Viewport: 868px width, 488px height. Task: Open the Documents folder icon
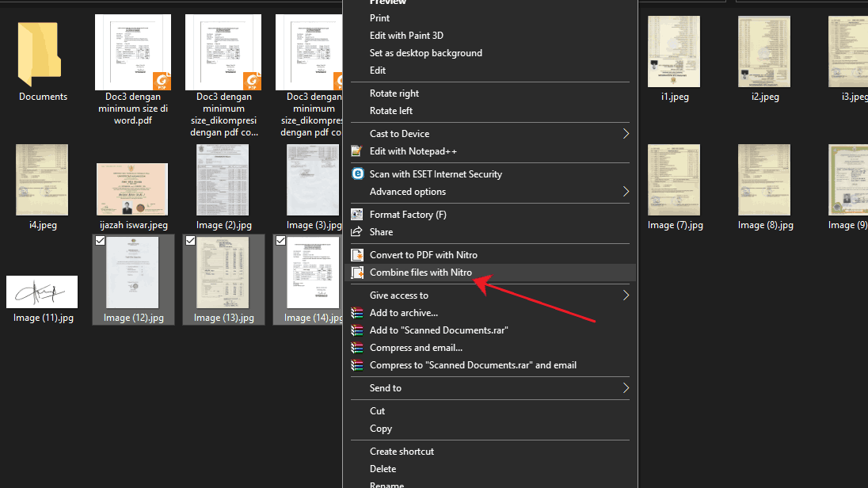click(40, 54)
